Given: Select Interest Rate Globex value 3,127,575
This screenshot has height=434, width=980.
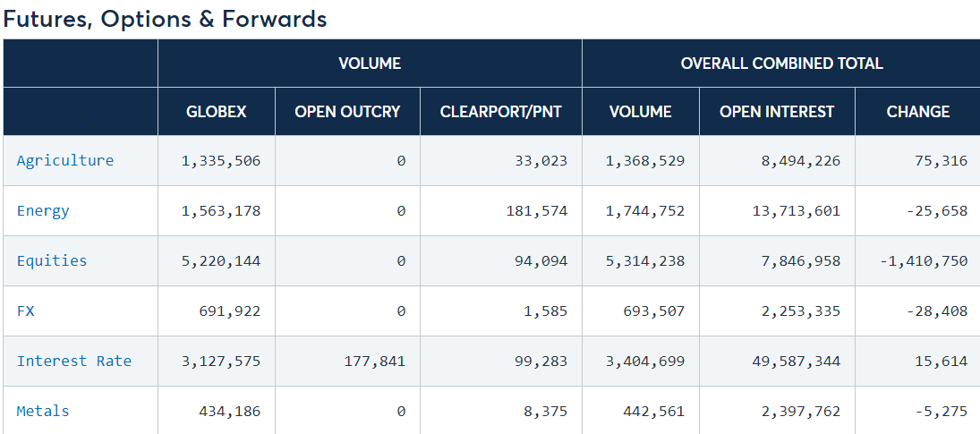Looking at the screenshot, I should pyautogui.click(x=221, y=361).
